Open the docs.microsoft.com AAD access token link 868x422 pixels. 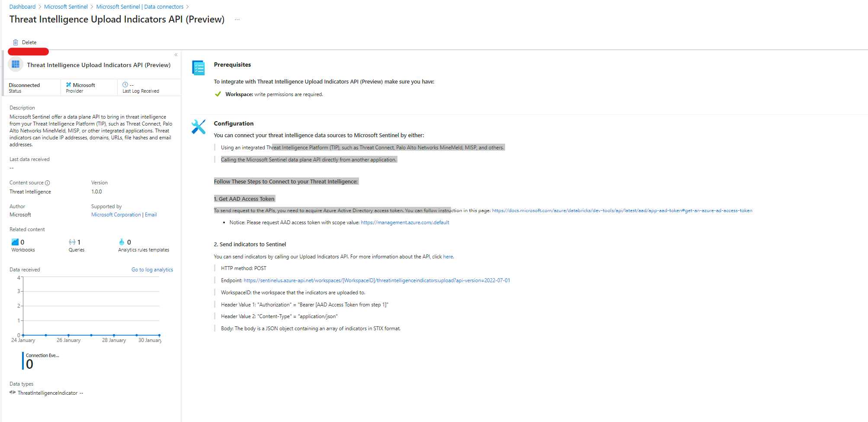[622, 211]
